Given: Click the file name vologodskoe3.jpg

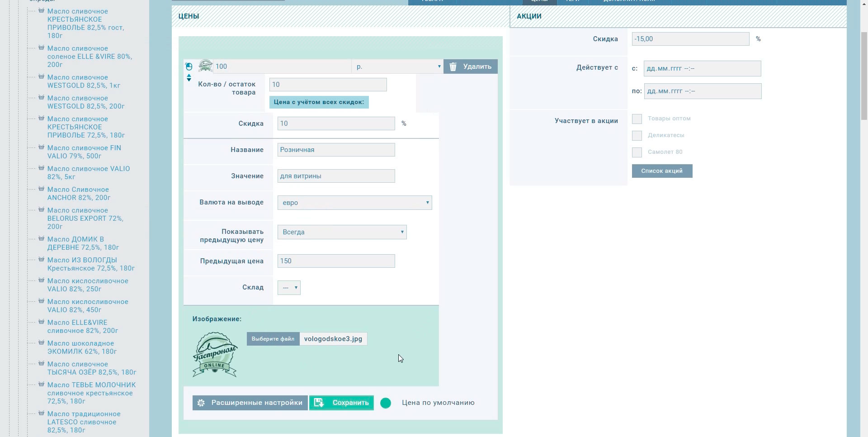Looking at the screenshot, I should [x=333, y=339].
